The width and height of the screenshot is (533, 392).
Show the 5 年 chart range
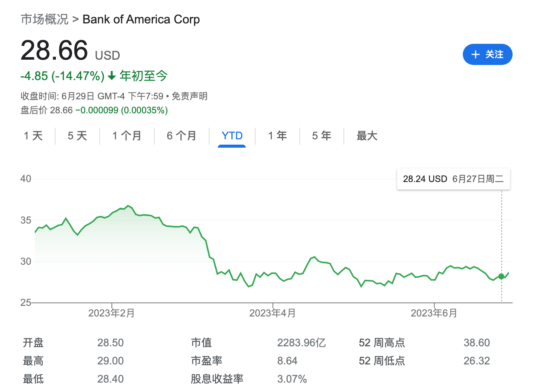(322, 136)
